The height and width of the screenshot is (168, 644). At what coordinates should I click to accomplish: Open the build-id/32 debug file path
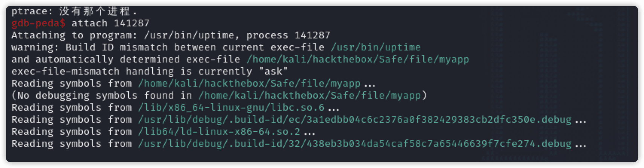[354, 144]
